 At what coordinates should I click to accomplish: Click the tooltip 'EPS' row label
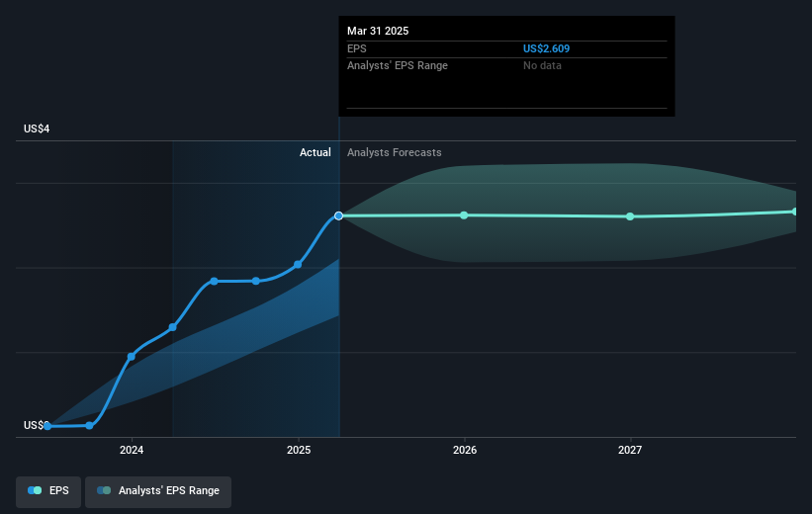[x=357, y=48]
